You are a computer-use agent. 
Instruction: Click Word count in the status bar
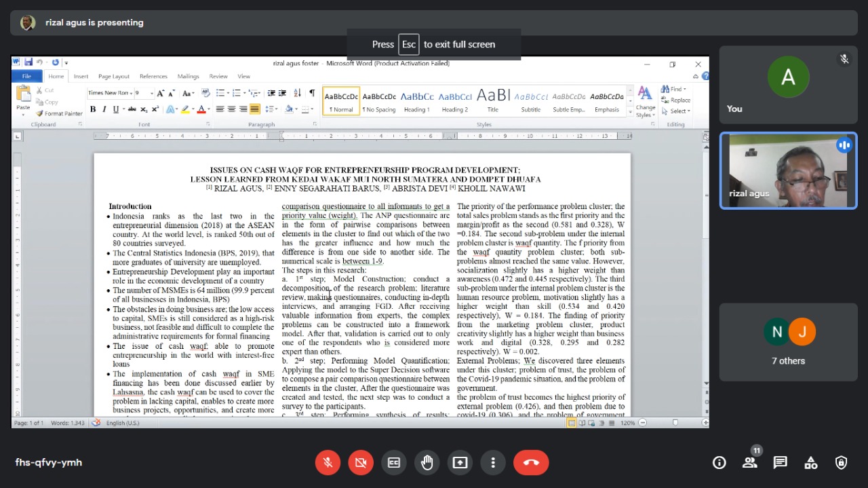(66, 423)
